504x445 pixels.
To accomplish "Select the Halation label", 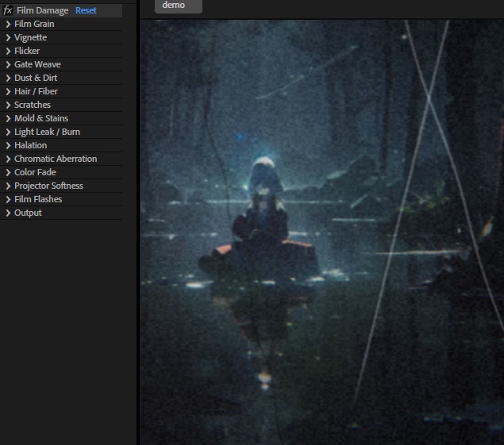I will [30, 145].
